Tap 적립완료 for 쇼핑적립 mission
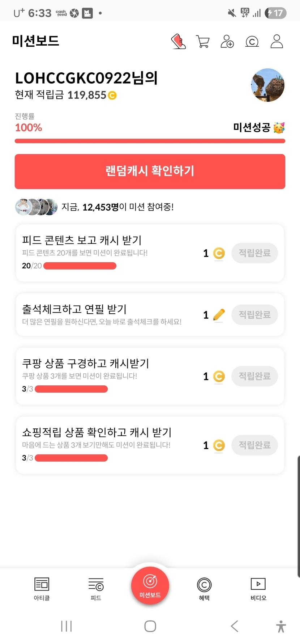The image size is (300, 644). pyautogui.click(x=254, y=445)
